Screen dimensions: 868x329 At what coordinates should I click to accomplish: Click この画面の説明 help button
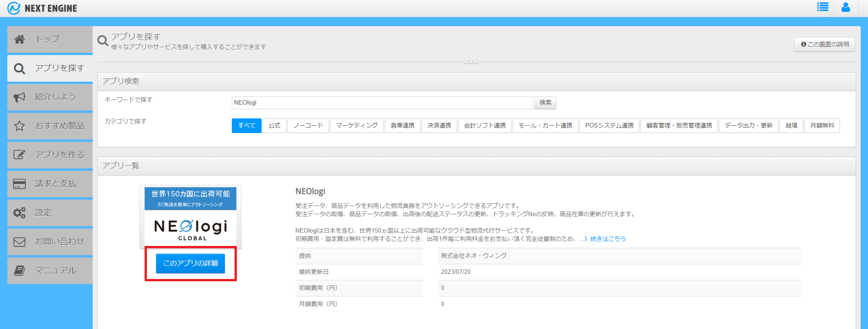pyautogui.click(x=824, y=45)
